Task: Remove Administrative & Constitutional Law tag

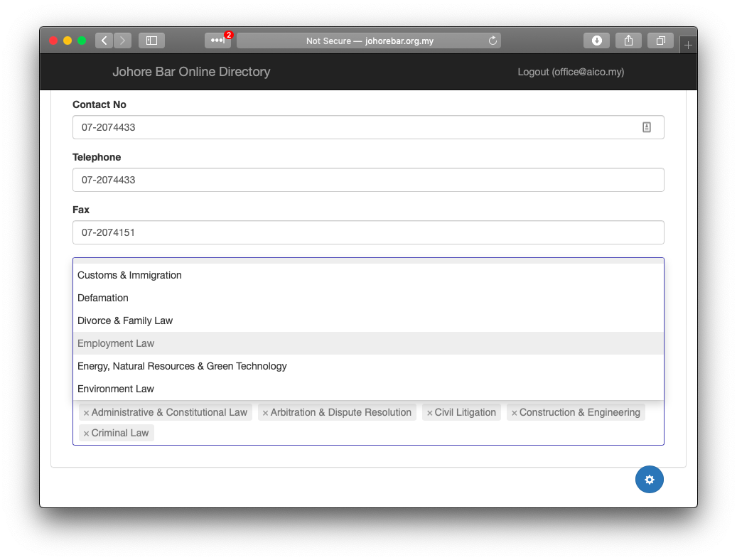Action: 86,413
